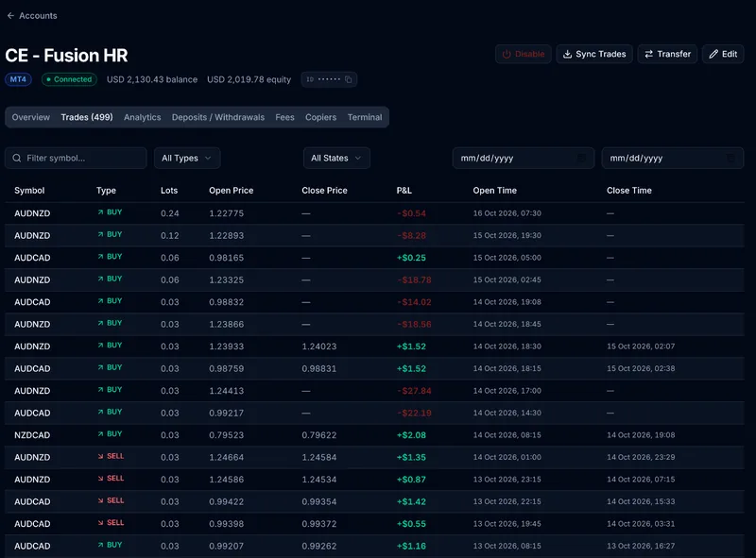Click open time 14 Oct 2026, 14:30
Screen dimensions: 756x558
[x=507, y=413]
